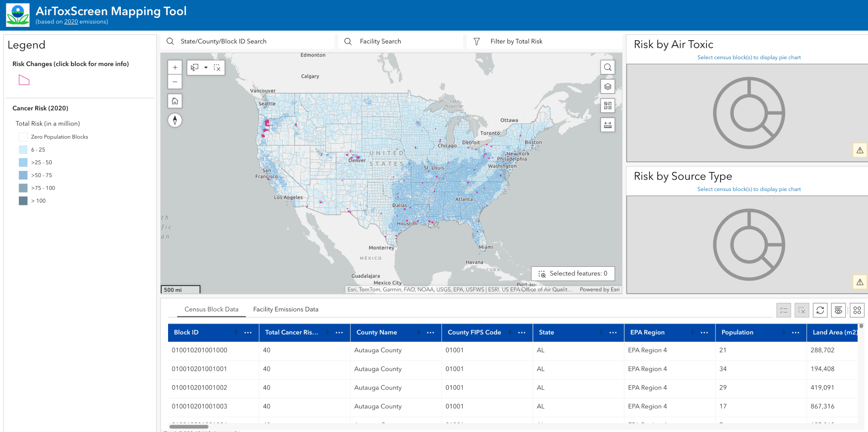Click show/hide columns eye icon
Image resolution: width=868 pixels, height=432 pixels.
(x=839, y=310)
